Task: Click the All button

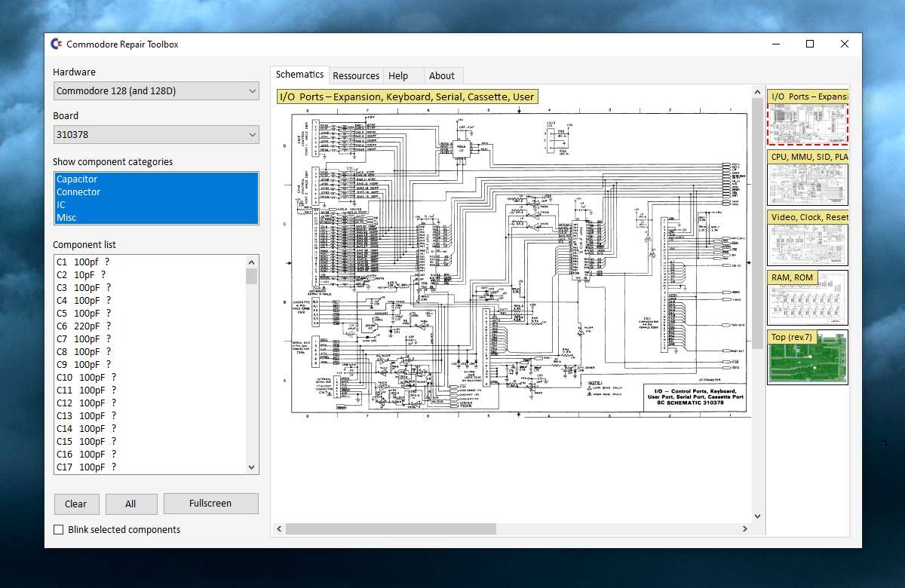Action: (x=130, y=504)
